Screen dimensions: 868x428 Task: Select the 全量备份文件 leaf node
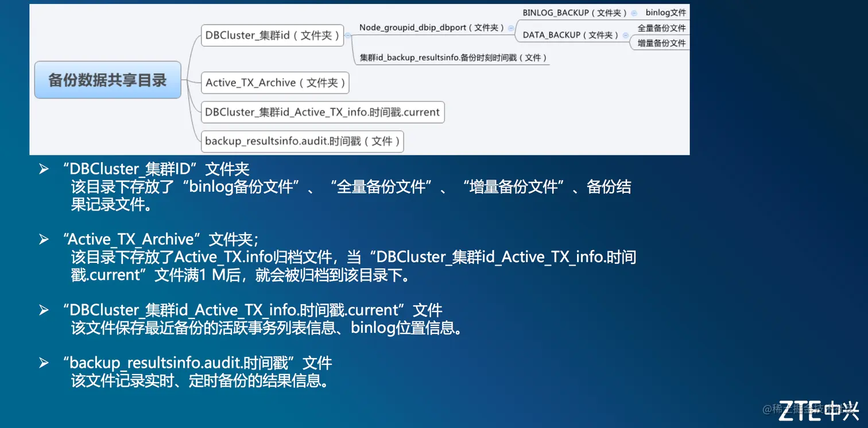click(661, 28)
